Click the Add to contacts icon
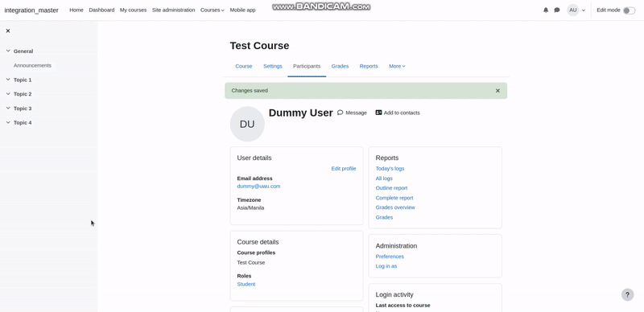This screenshot has width=644, height=312. (378, 113)
